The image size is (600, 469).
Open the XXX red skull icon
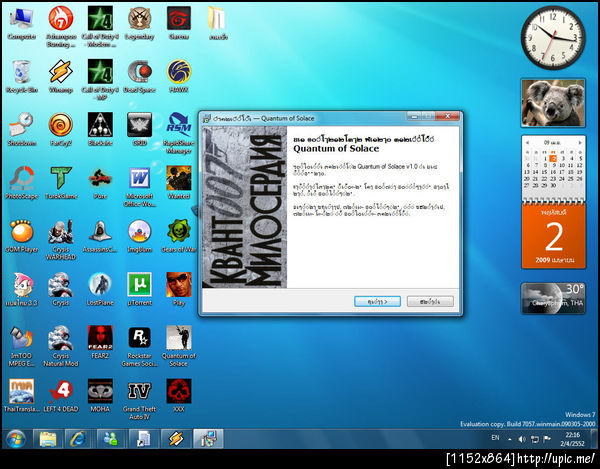coord(179,396)
